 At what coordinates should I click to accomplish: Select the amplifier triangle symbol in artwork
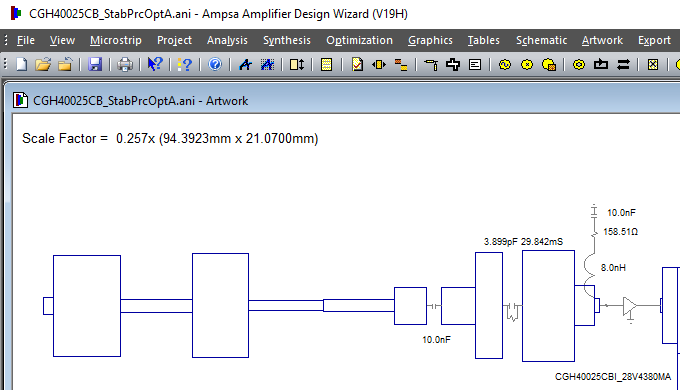(629, 306)
